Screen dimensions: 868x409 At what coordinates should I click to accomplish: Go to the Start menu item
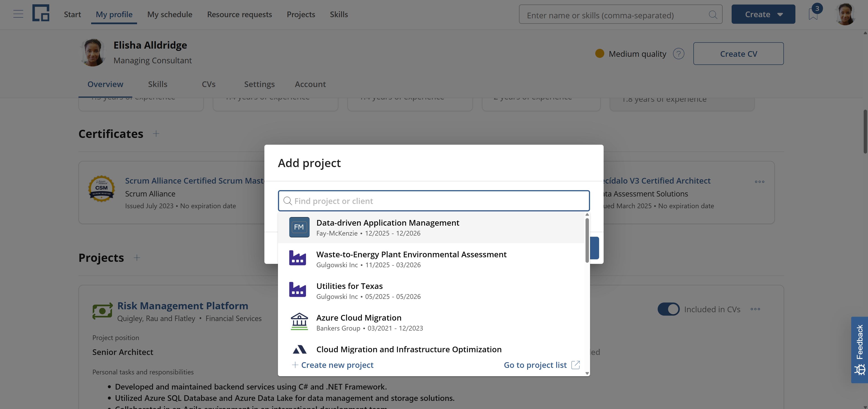click(x=72, y=14)
